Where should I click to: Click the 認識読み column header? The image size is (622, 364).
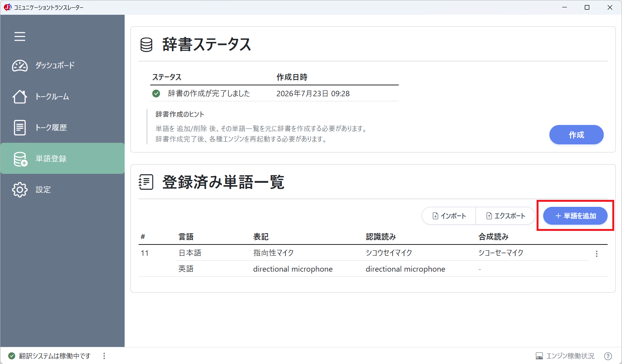(x=381, y=237)
